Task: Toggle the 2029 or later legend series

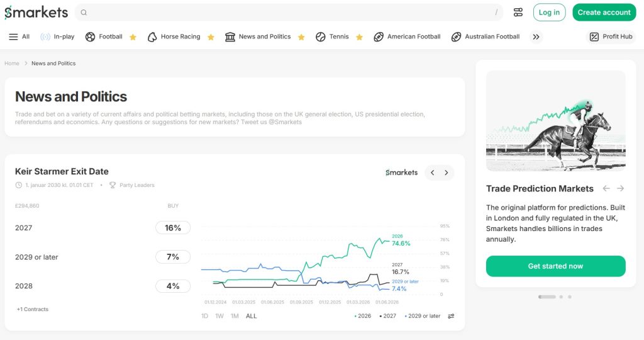Action: point(423,316)
